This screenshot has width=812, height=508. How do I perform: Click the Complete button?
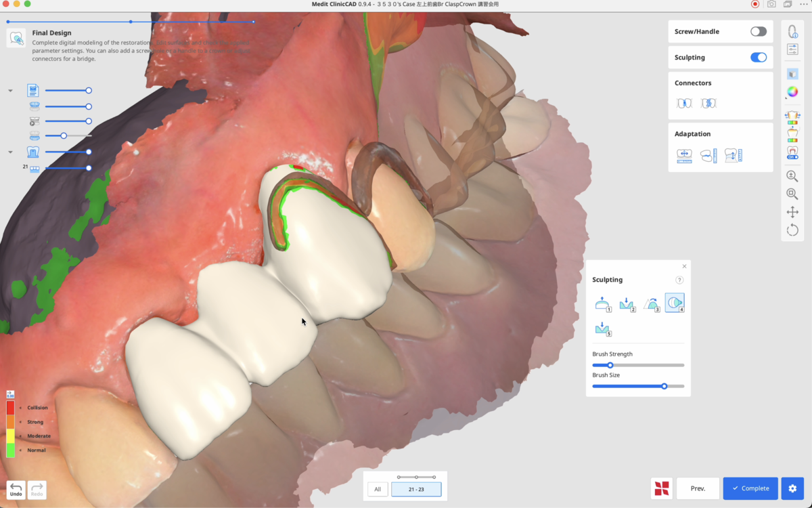click(750, 488)
